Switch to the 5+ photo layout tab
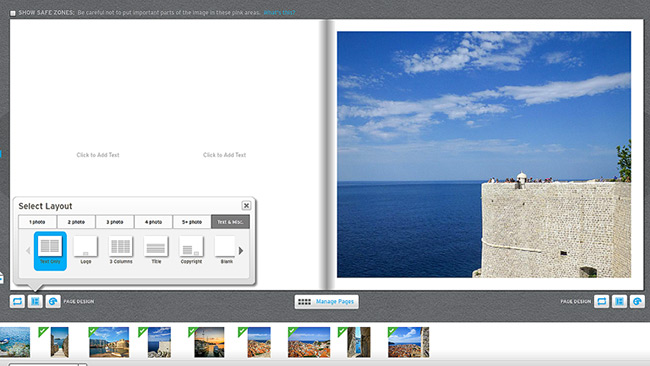Viewport: 650px width, 366px height. (x=192, y=222)
